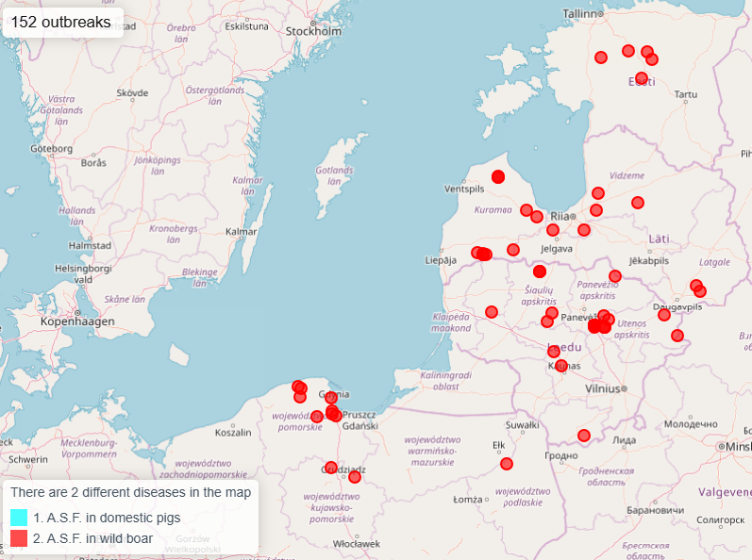
Task: Click the red A.S.F. wild boar swatch
Action: pyautogui.click(x=19, y=538)
